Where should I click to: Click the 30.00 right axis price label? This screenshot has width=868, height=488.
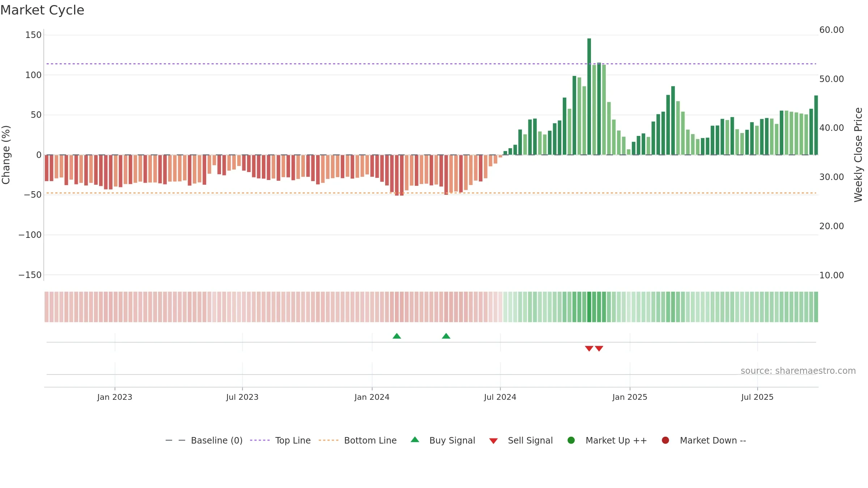pyautogui.click(x=831, y=177)
